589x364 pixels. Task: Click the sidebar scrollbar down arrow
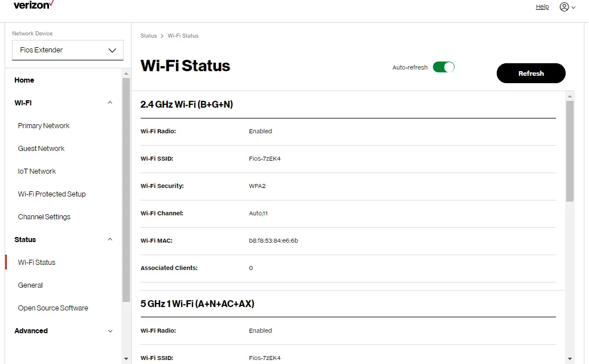[125, 358]
